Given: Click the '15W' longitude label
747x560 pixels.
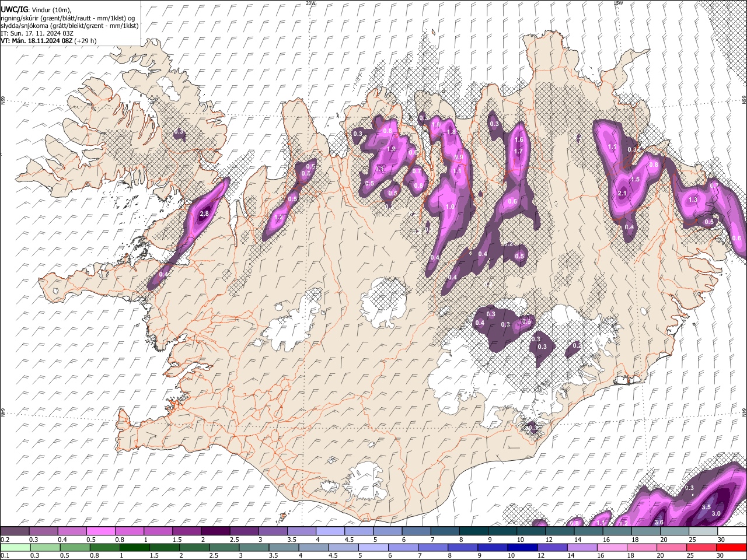Looking at the screenshot, I should (619, 3).
